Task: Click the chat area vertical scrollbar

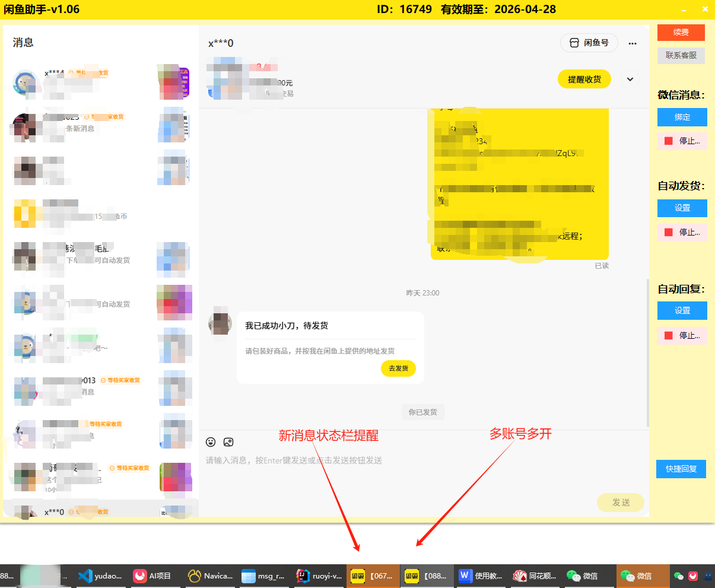Action: pyautogui.click(x=647, y=353)
